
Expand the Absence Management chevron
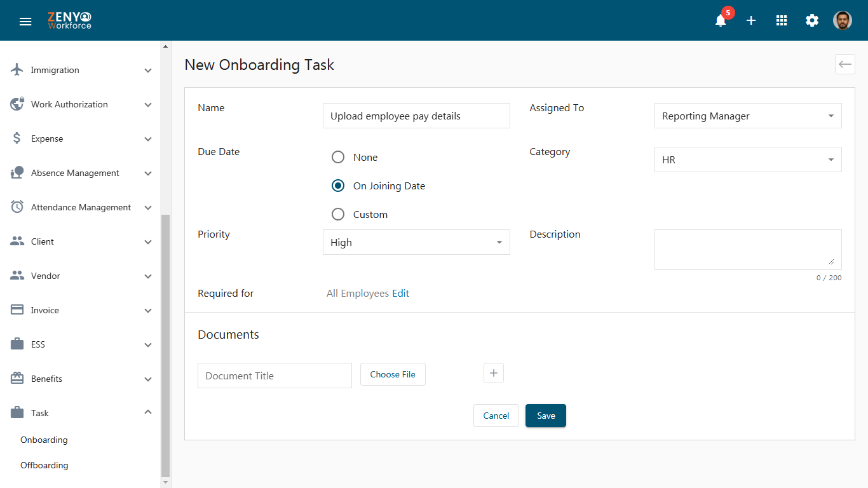click(148, 173)
